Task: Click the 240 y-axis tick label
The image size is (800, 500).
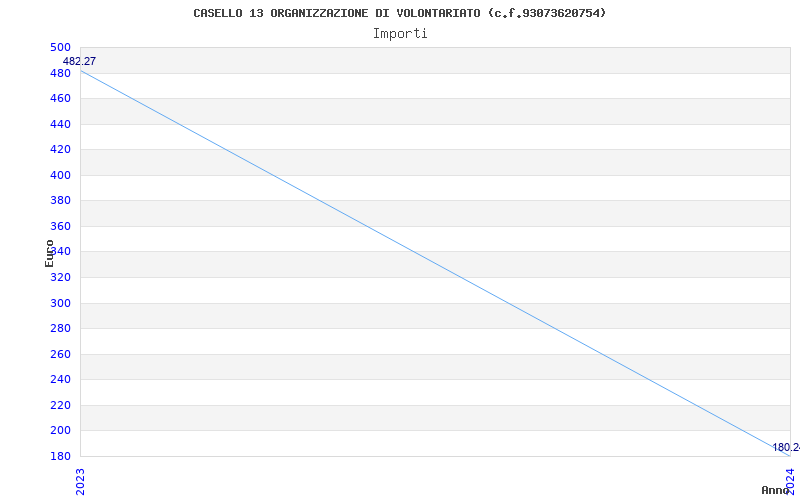Action: click(60, 380)
